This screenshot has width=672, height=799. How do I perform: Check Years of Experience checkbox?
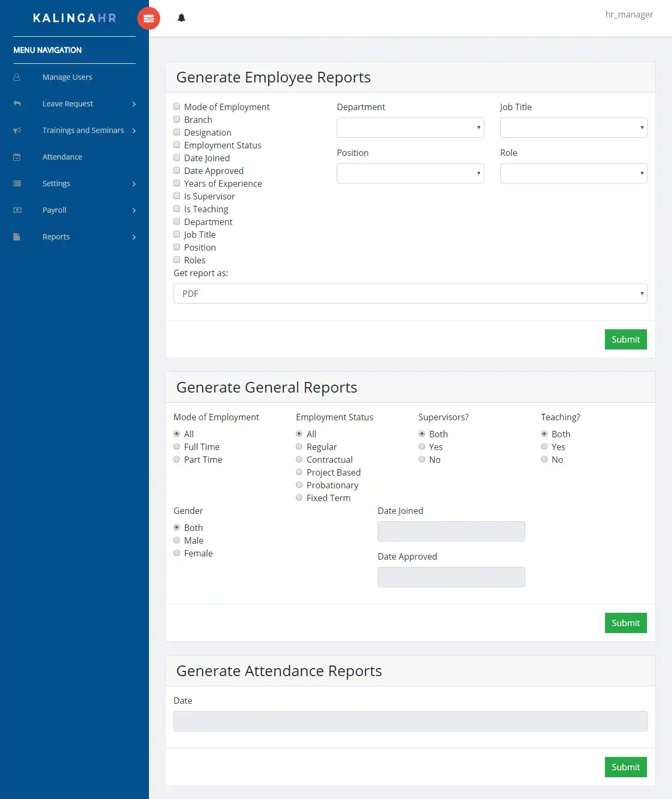(x=177, y=183)
